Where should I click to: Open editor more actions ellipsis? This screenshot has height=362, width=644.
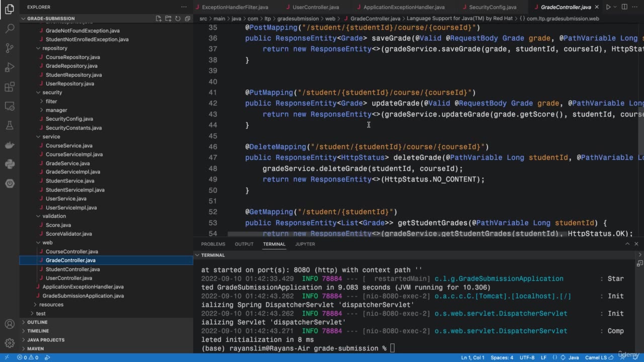636,7
